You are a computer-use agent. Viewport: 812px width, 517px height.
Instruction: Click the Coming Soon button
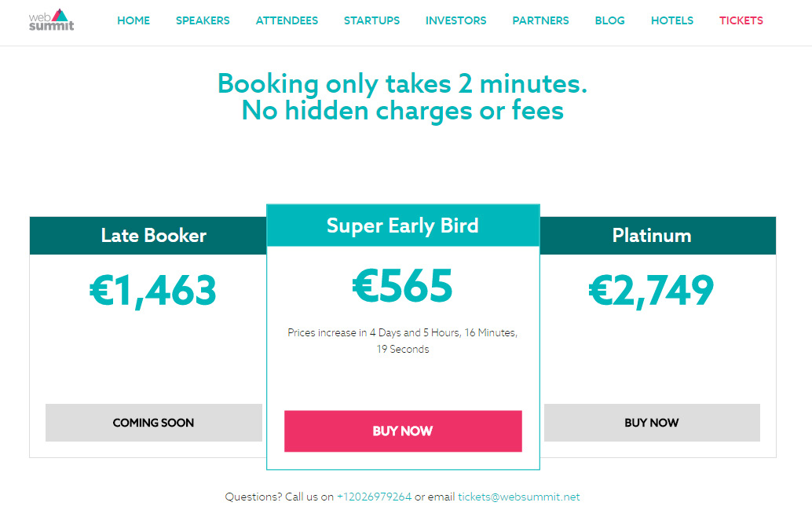(x=153, y=423)
